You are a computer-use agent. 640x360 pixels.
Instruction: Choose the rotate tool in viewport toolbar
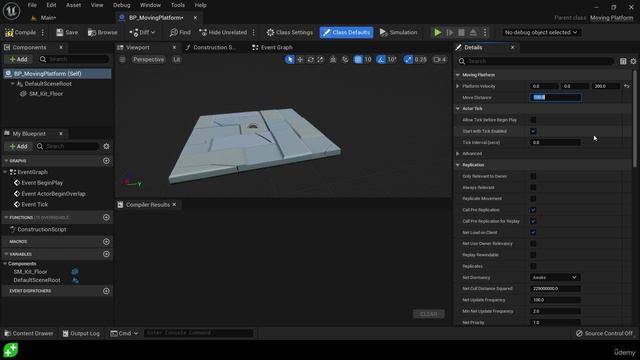[311, 60]
